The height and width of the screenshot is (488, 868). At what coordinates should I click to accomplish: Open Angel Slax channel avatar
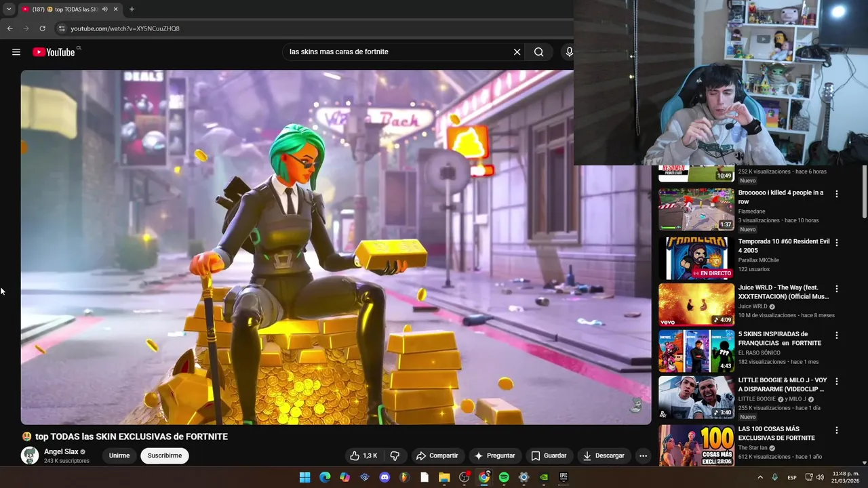point(30,455)
